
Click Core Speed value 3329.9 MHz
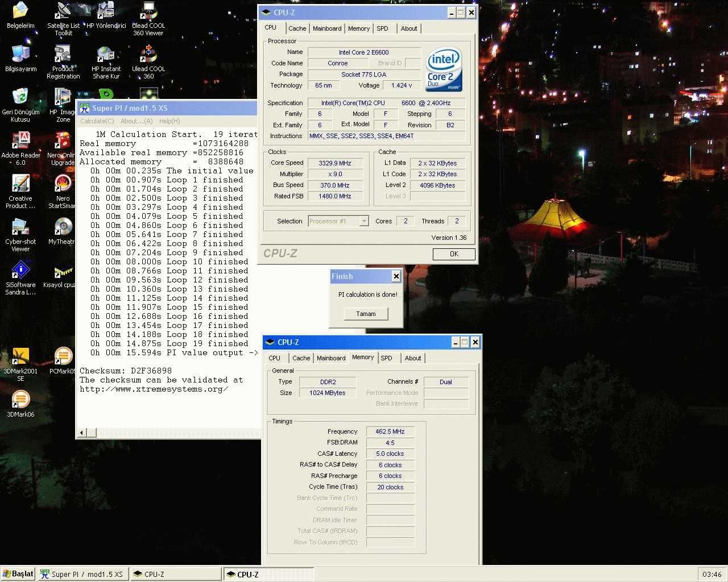334,163
